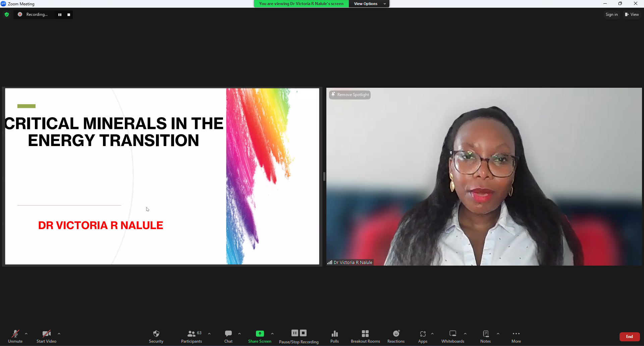Click the red End meeting button

click(629, 337)
